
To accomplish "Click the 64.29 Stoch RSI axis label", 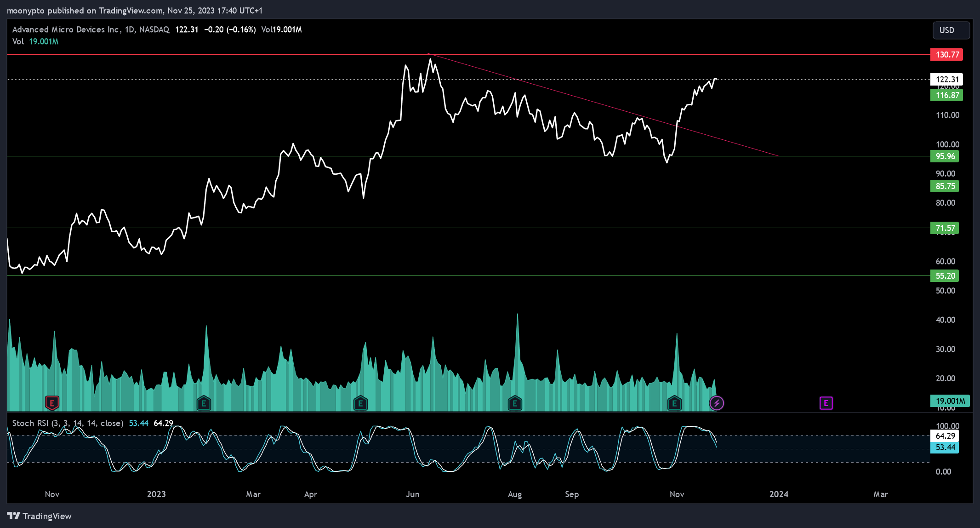I will coord(945,436).
